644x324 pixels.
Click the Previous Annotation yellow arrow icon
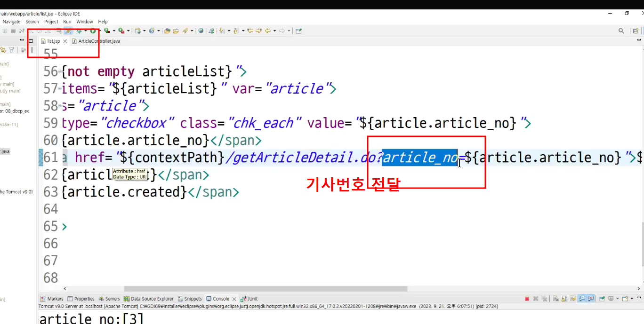tap(236, 31)
